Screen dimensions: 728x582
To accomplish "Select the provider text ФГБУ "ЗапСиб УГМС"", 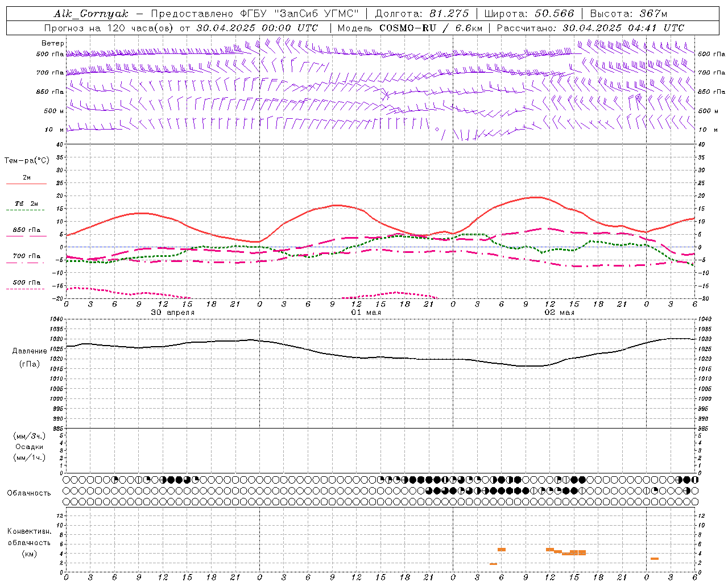I will click(299, 14).
